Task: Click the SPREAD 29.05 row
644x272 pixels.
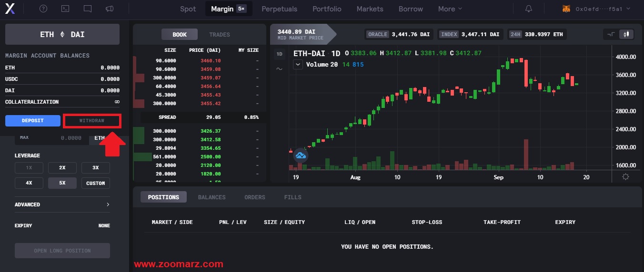Action: click(203, 117)
